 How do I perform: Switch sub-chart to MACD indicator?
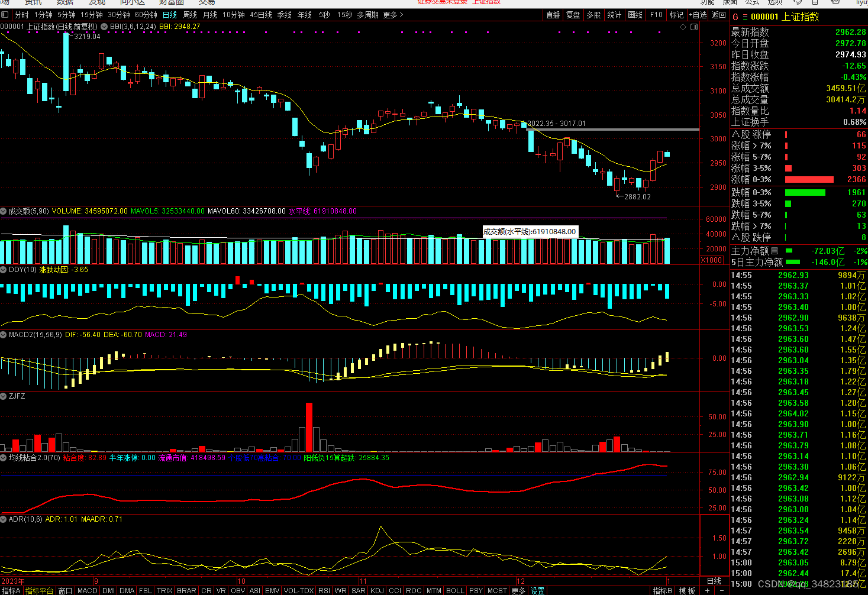coord(87,590)
